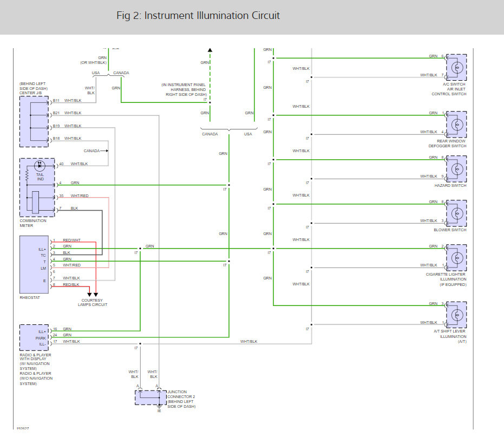Click the 'COMBINATION METER' label
Image resolution: width=504 pixels, height=443 pixels.
33,223
